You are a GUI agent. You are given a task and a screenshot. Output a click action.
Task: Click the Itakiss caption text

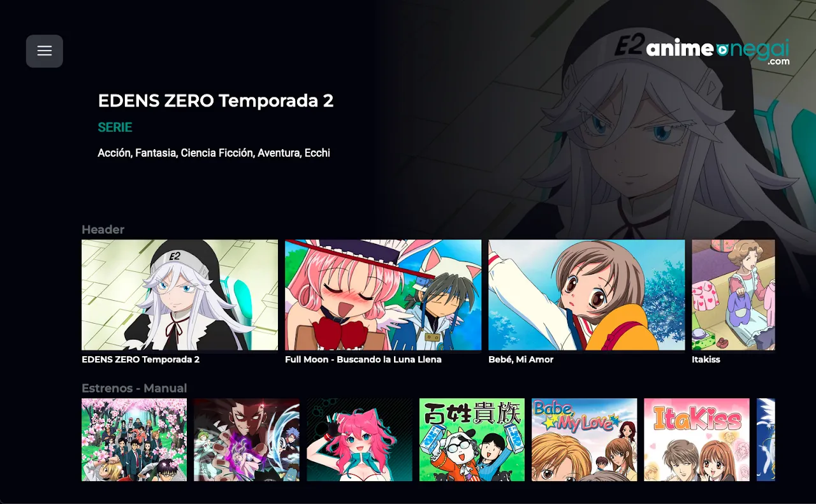click(706, 359)
